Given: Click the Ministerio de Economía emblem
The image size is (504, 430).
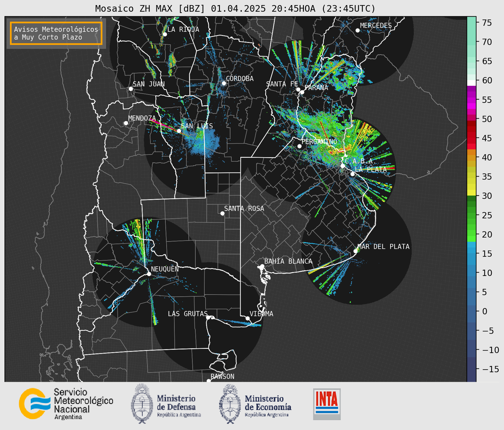Looking at the screenshot, I should 230,404.
